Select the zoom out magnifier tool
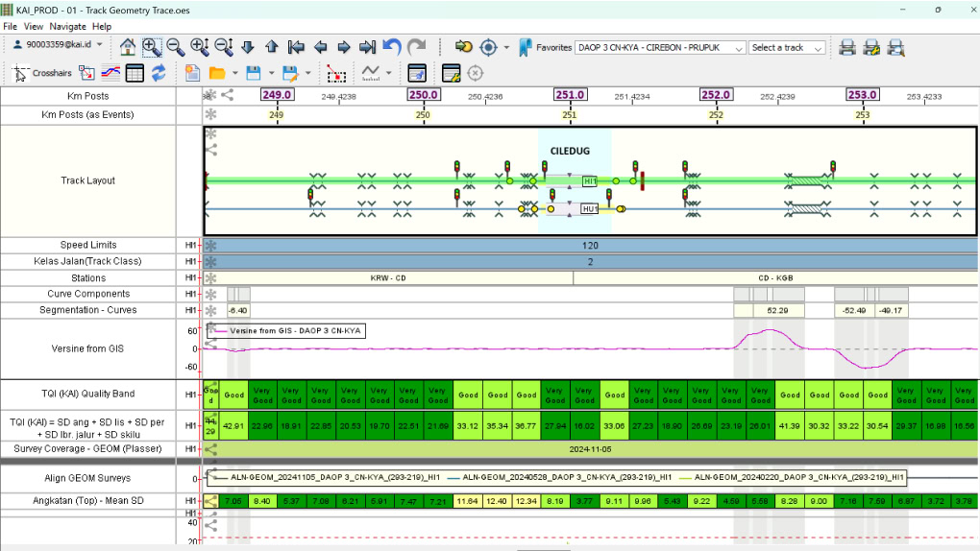 (x=175, y=47)
